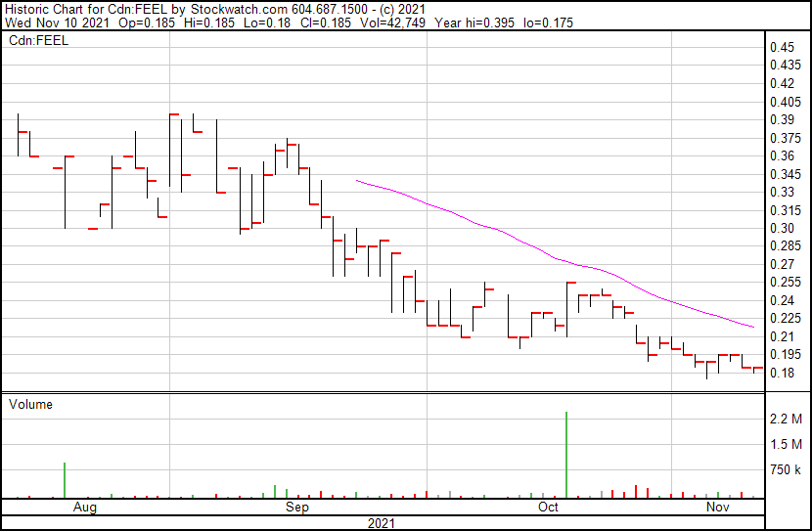Click the 1.5 M volume axis label
Viewport: 812px width, 531px height.
point(786,444)
